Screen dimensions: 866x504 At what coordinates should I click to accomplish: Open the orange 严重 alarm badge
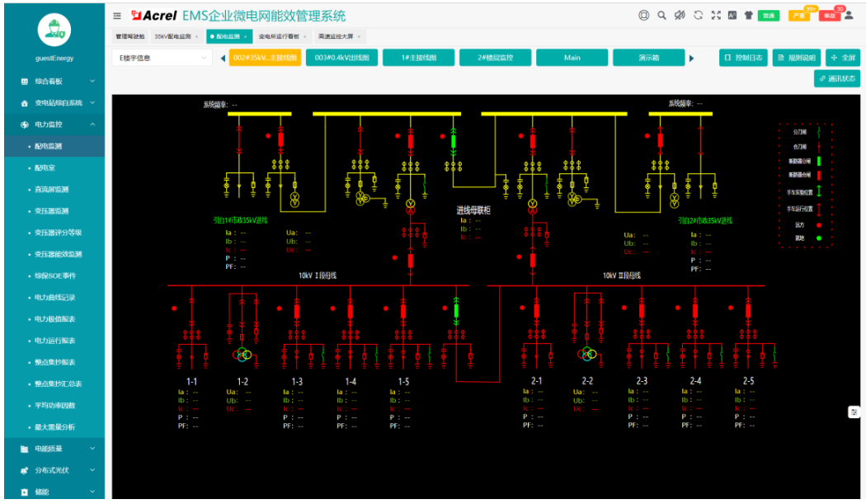click(x=798, y=16)
